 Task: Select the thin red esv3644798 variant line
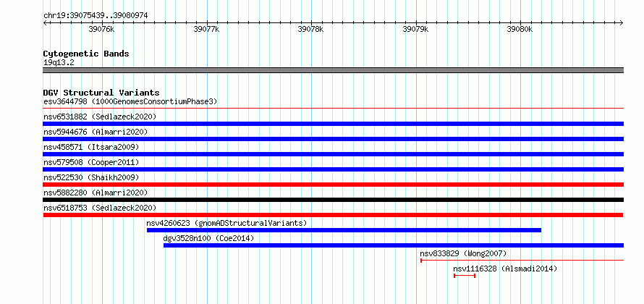334,109
